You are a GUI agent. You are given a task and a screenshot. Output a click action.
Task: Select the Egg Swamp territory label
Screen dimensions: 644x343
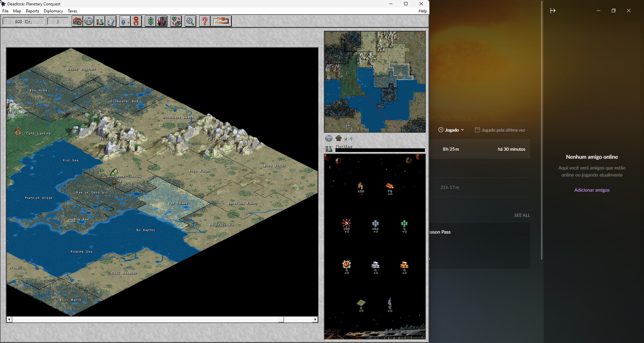point(178,203)
